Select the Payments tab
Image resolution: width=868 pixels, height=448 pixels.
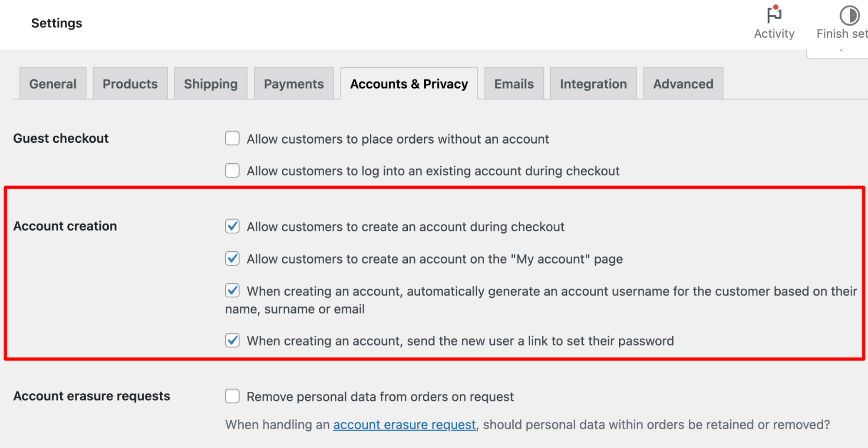tap(294, 84)
